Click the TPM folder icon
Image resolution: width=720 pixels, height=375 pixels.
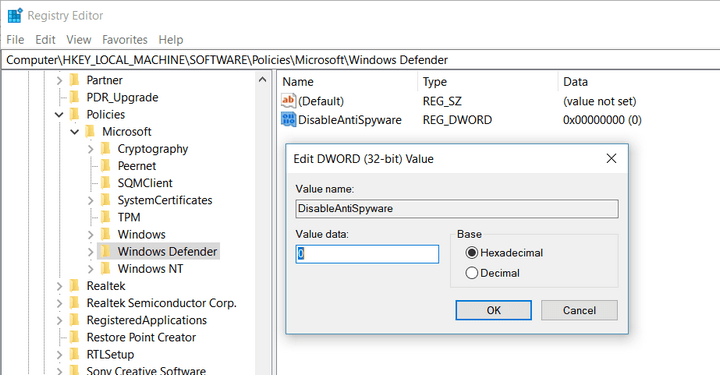click(x=106, y=217)
